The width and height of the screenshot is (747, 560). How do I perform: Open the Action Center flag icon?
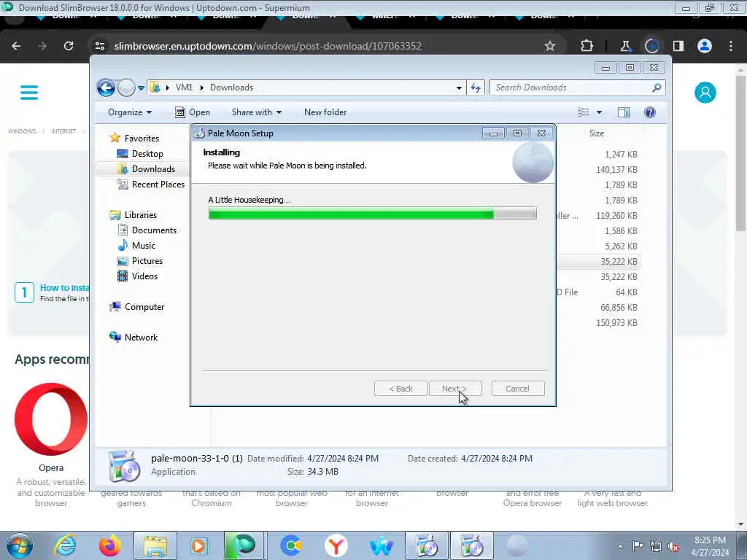638,546
